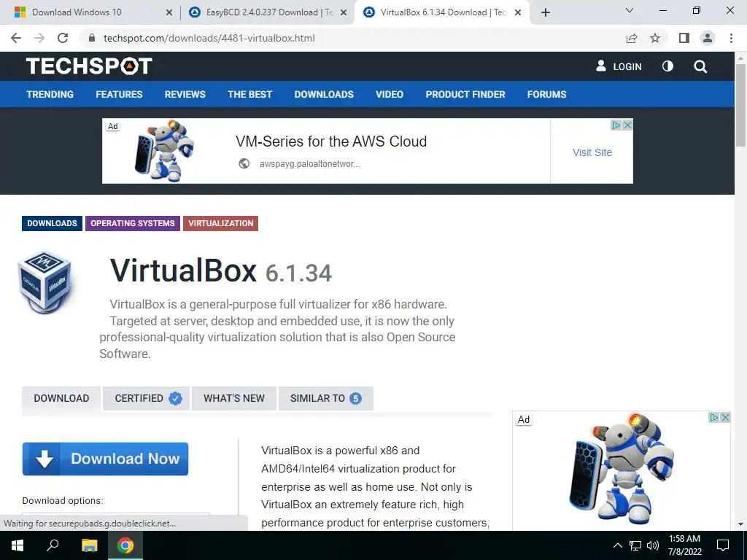Select the CERTIFIED tab
This screenshot has height=560, width=747.
pos(146,398)
